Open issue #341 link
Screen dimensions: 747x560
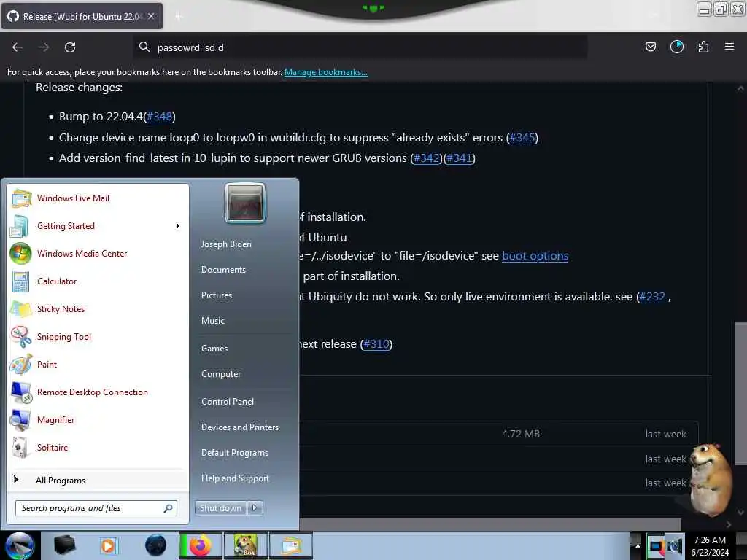[460, 158]
